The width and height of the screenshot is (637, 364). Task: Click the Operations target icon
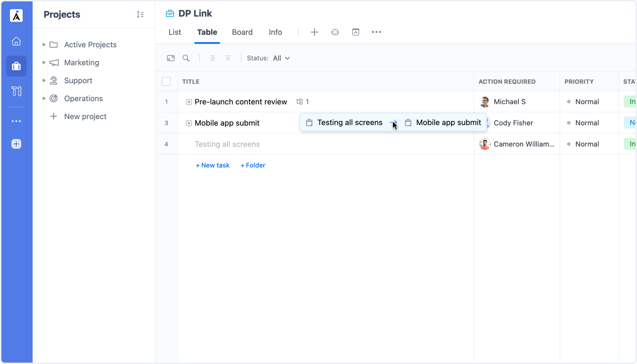pos(53,99)
